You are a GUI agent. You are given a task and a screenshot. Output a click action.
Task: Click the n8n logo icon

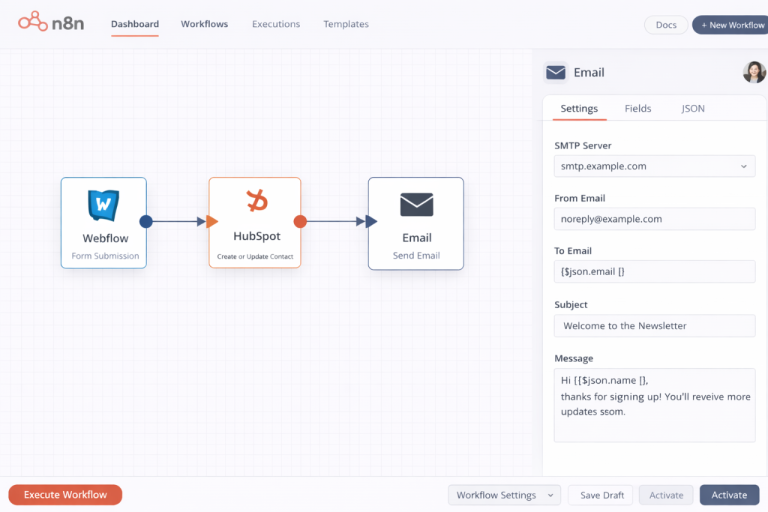tap(31, 22)
